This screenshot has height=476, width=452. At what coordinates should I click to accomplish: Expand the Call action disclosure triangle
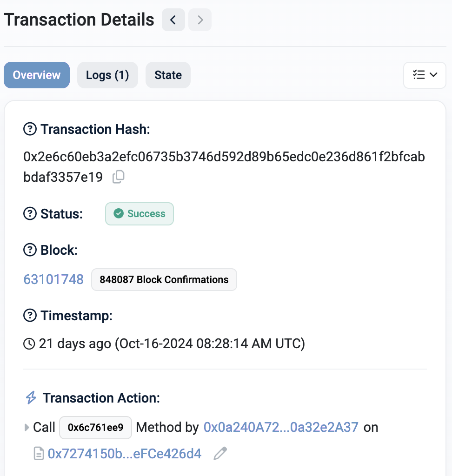click(x=27, y=428)
